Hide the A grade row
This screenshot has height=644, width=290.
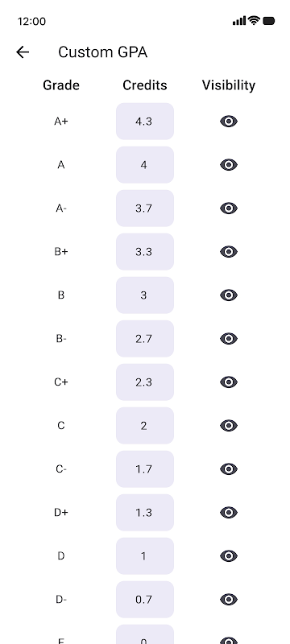tap(229, 165)
